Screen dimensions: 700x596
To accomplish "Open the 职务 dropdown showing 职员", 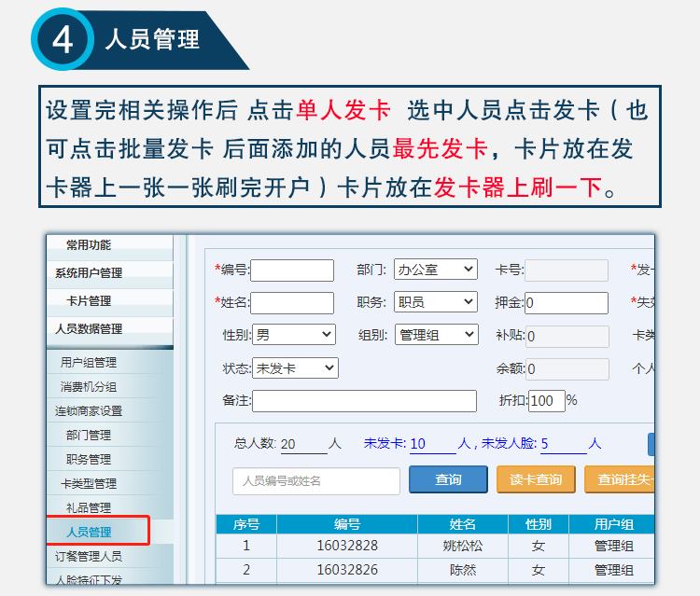I will click(435, 302).
